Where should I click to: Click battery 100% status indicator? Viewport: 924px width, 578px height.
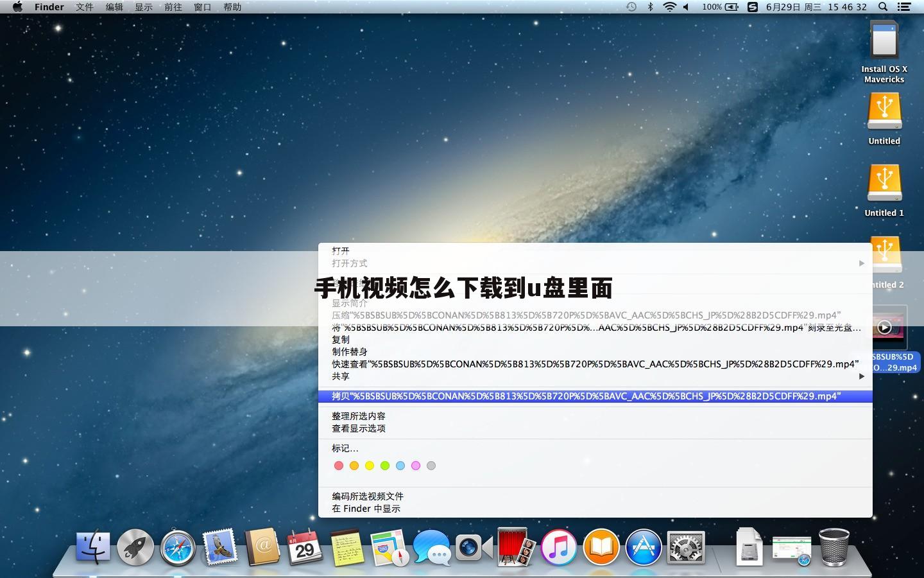(x=720, y=7)
